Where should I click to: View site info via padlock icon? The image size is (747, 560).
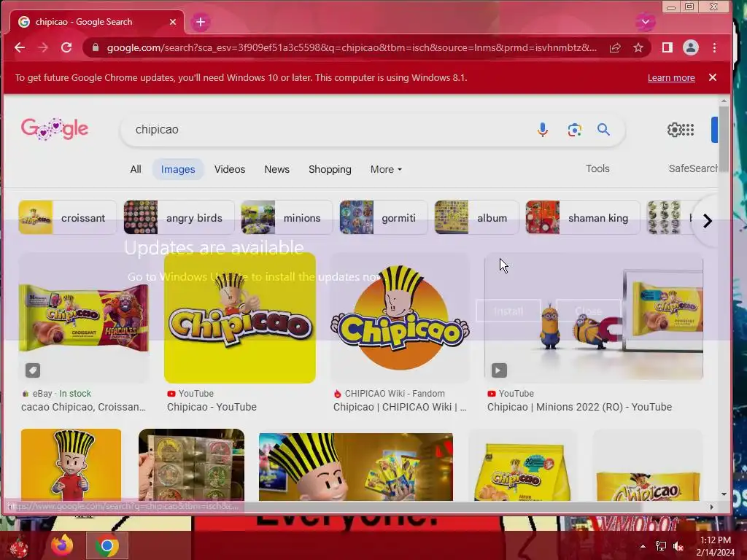96,47
